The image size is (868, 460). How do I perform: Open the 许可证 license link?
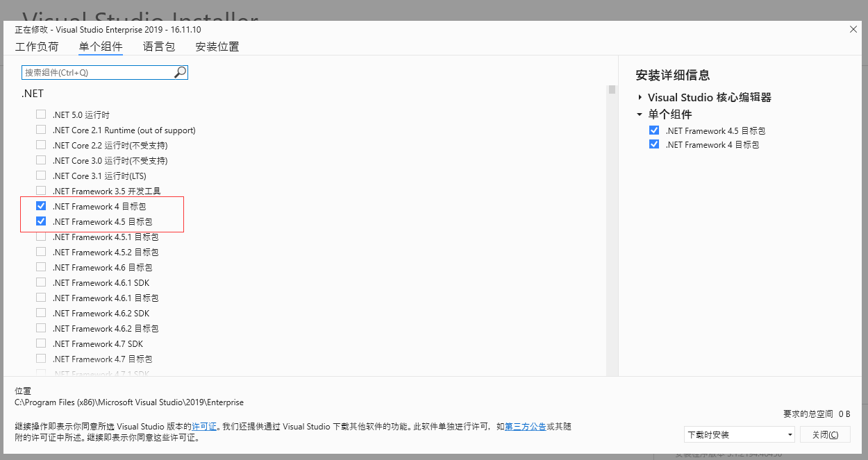[204, 426]
